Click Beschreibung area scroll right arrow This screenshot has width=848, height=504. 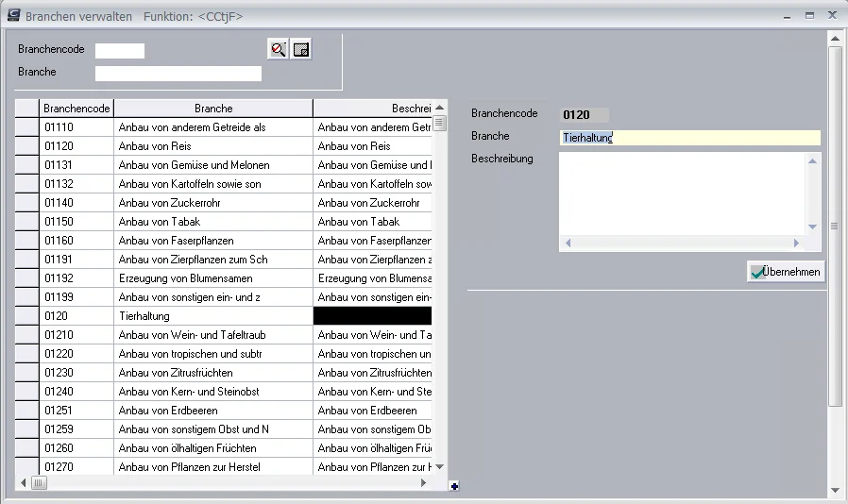(796, 243)
